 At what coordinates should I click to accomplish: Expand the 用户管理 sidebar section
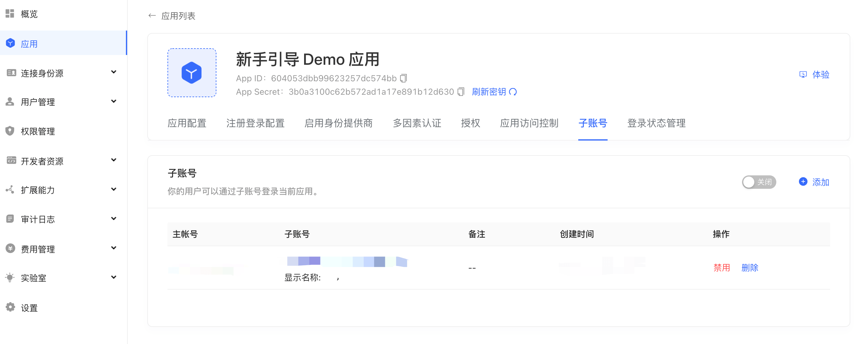(114, 101)
